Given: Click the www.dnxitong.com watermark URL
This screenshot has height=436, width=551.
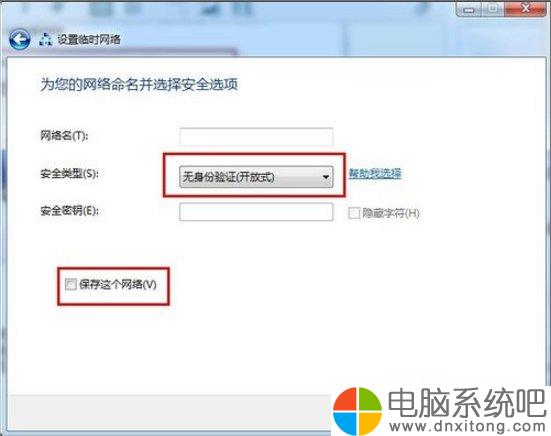Looking at the screenshot, I should coord(467,426).
